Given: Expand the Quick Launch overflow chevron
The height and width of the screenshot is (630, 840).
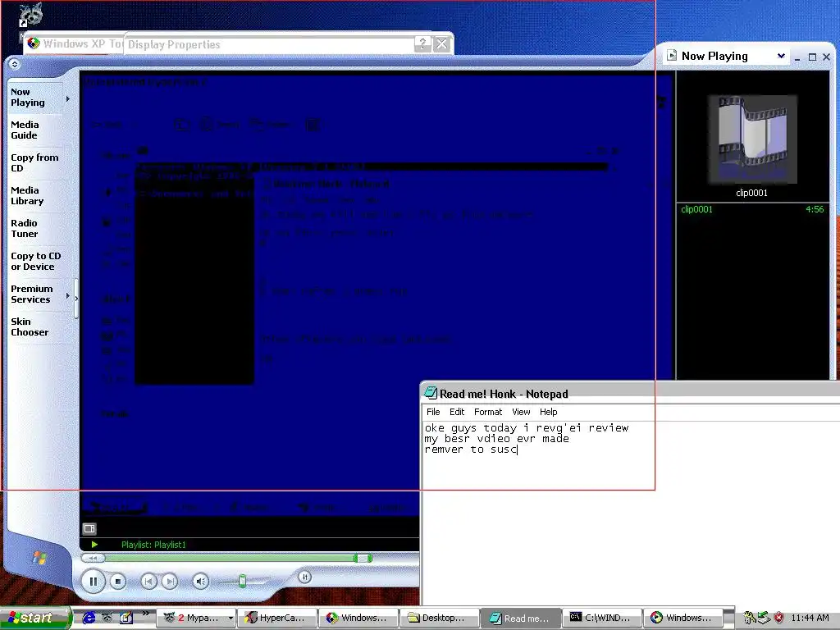Looking at the screenshot, I should (145, 614).
